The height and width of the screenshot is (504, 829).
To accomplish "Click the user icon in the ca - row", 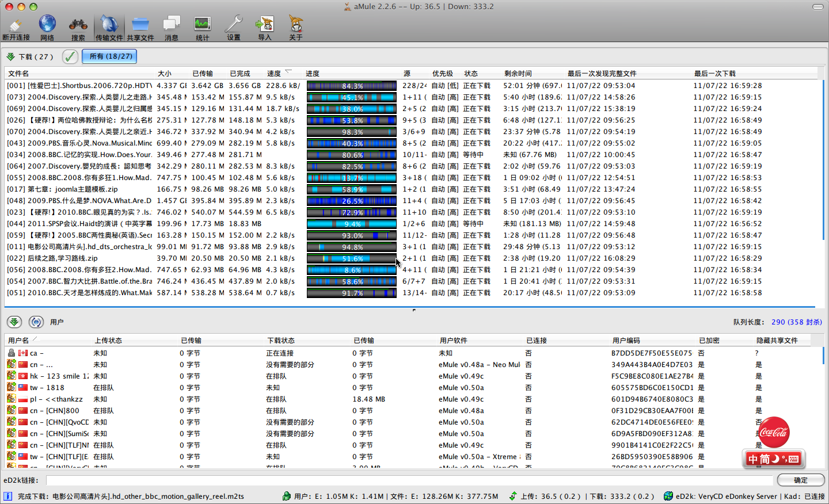I will pyautogui.click(x=11, y=353).
